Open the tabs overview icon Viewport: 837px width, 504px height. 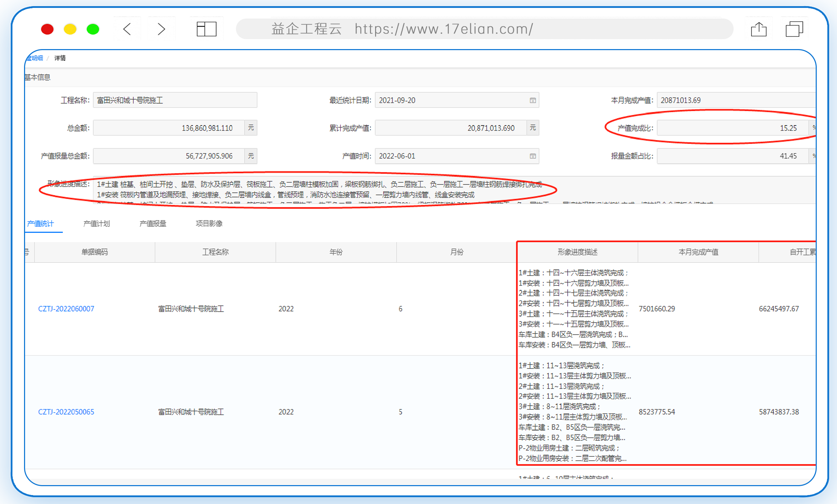coord(794,29)
